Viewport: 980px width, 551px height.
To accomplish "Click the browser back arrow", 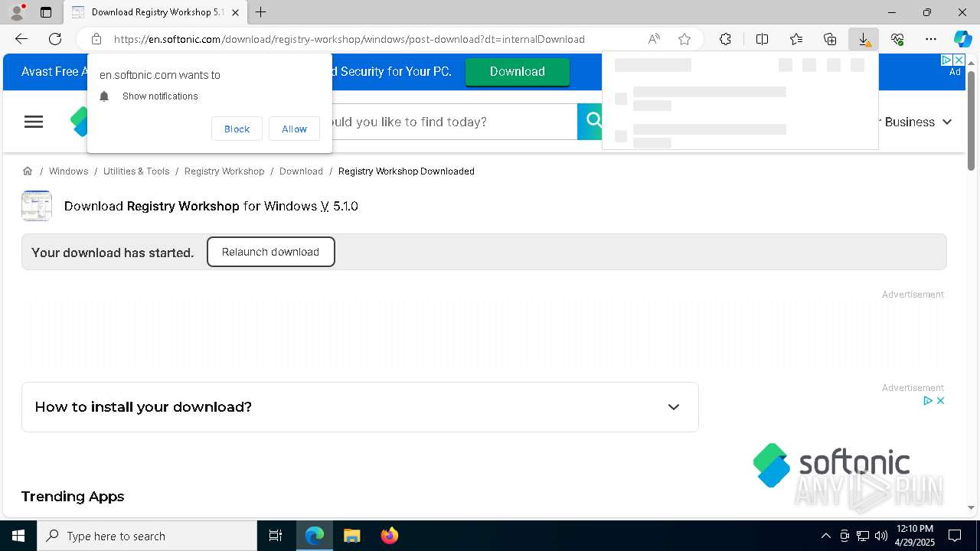I will (21, 39).
